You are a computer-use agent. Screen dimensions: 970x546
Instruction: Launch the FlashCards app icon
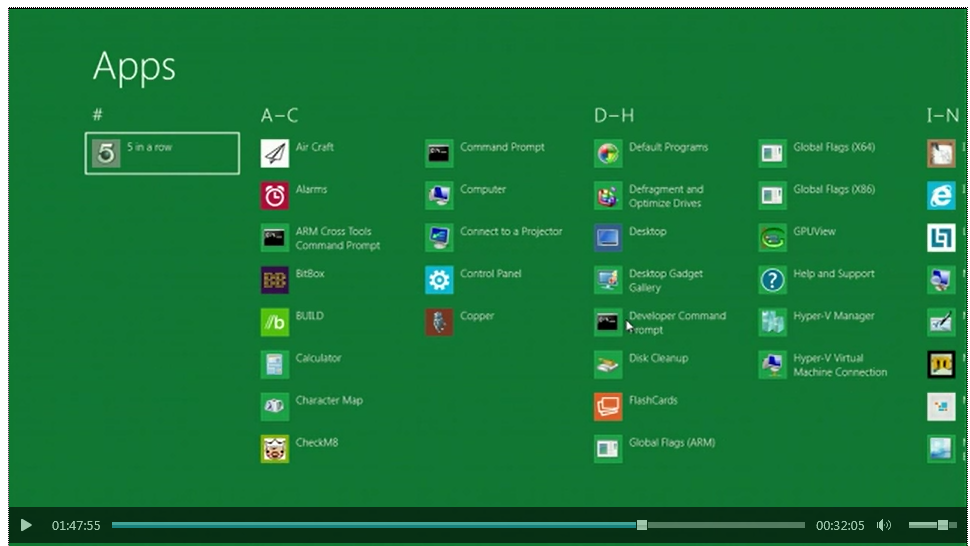[x=608, y=407]
